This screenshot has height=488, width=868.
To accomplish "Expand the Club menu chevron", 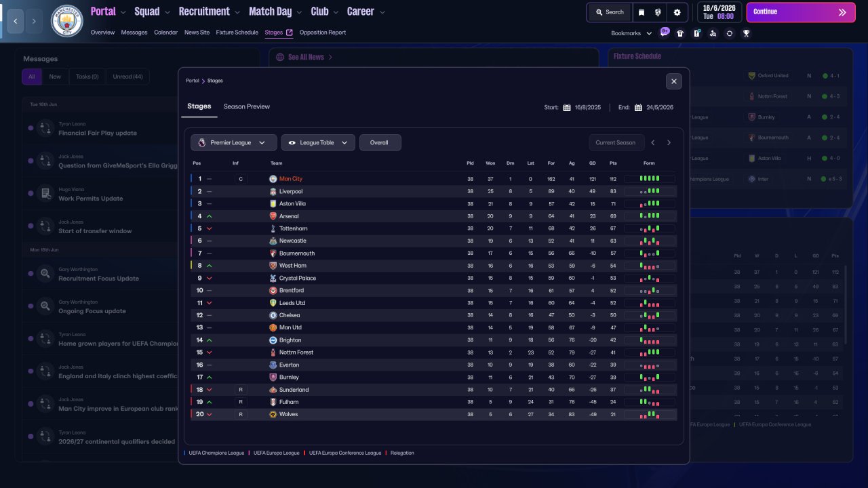I will pos(335,12).
